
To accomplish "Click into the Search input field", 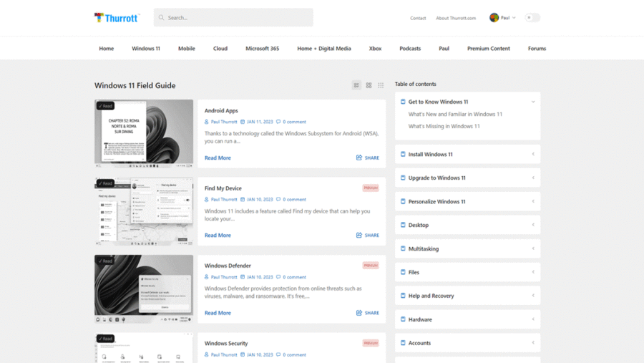I will 236,18.
